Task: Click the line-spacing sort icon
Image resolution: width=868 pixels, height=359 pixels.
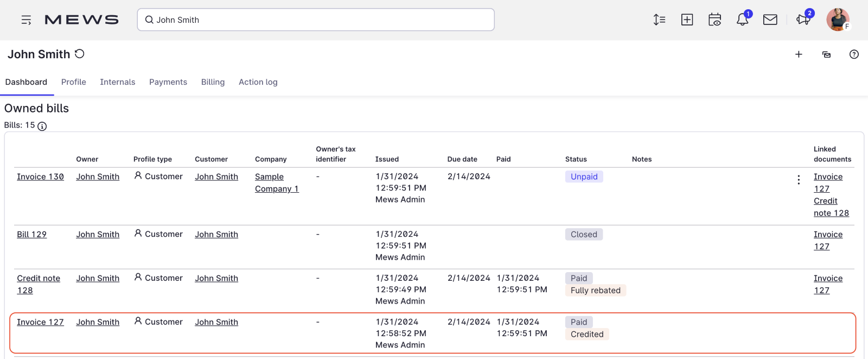Action: 659,20
